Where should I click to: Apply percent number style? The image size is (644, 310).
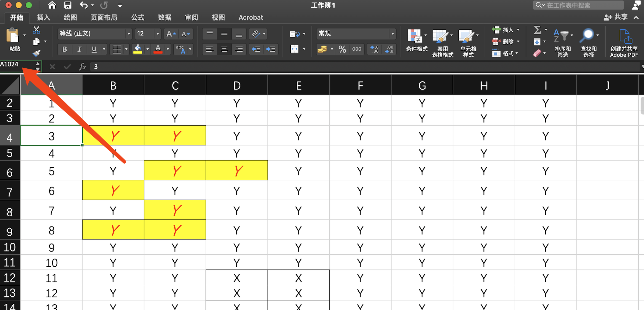(x=342, y=49)
